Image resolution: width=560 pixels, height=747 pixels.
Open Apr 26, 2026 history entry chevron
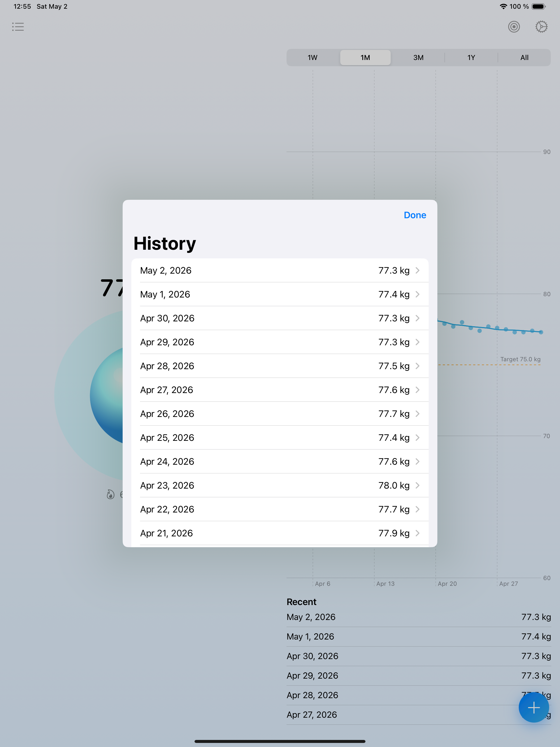tap(418, 414)
